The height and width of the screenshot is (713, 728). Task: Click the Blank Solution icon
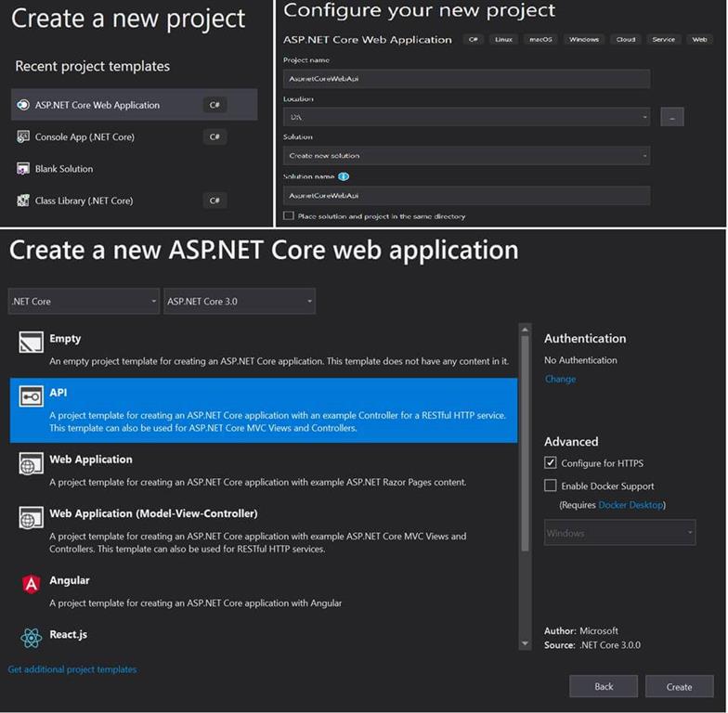22,169
